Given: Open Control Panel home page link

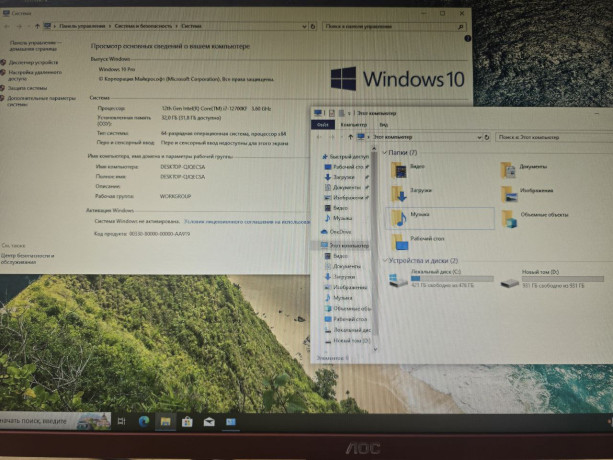Looking at the screenshot, I should (35, 46).
